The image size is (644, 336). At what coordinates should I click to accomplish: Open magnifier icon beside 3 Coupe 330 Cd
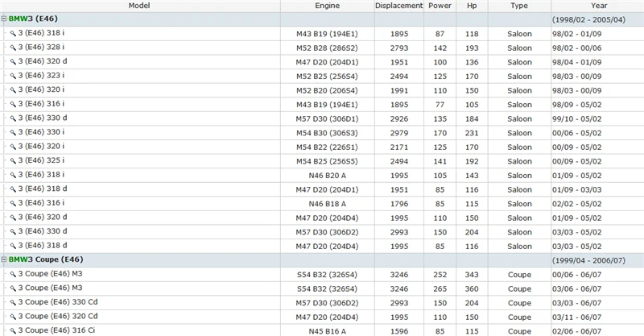13,303
